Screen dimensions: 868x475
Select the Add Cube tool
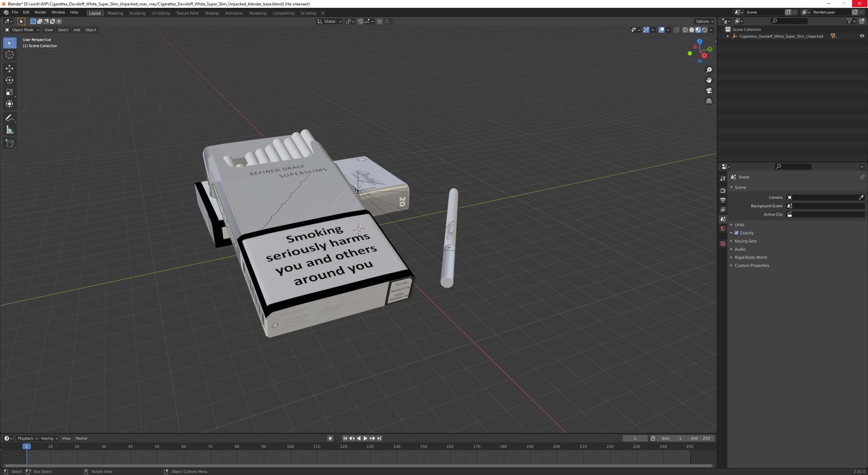pyautogui.click(x=9, y=144)
